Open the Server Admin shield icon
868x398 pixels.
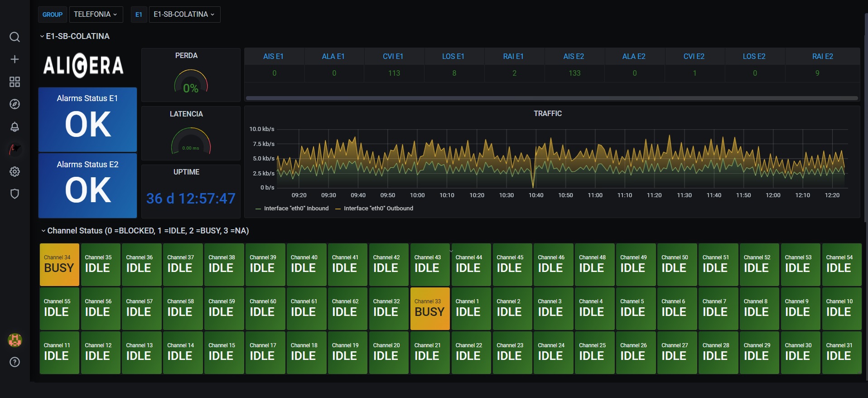(14, 194)
